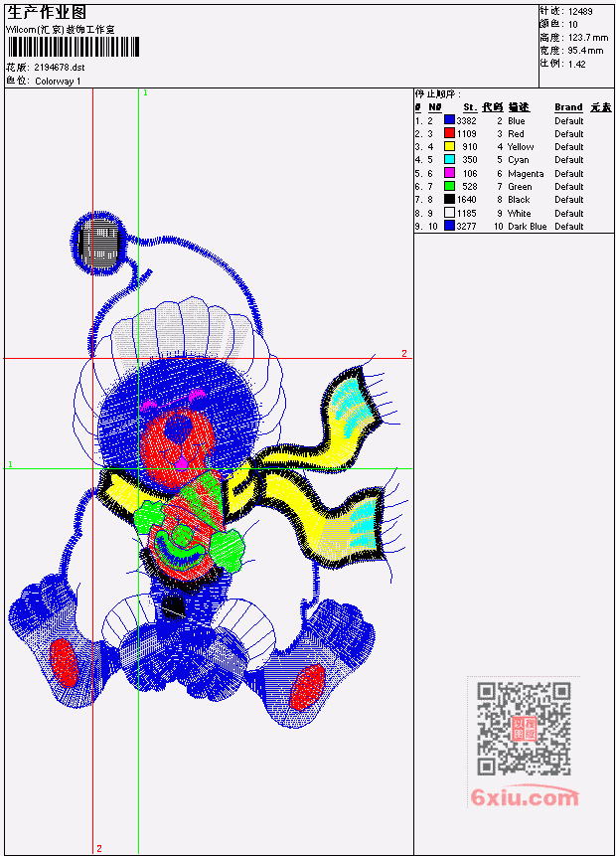Click the 'Magenta' description text

pos(526,174)
